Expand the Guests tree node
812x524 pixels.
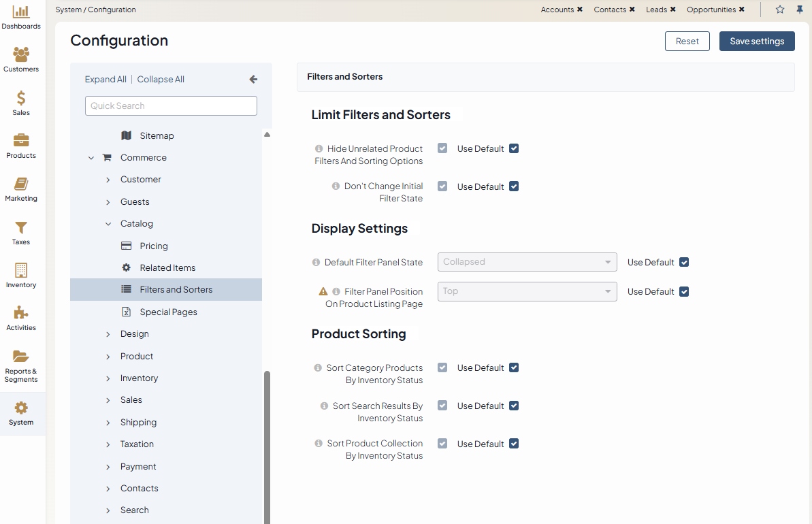tap(108, 202)
